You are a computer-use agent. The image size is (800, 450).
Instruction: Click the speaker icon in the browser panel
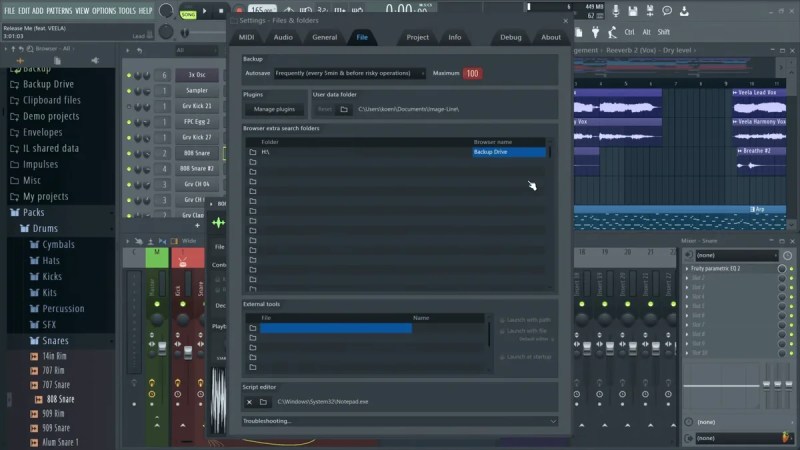95,61
